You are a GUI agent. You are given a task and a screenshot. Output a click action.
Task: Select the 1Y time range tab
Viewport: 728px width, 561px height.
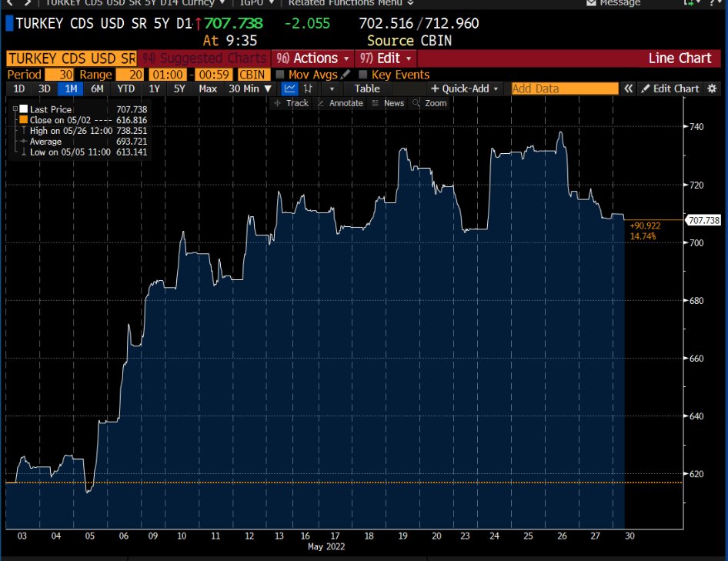(154, 88)
